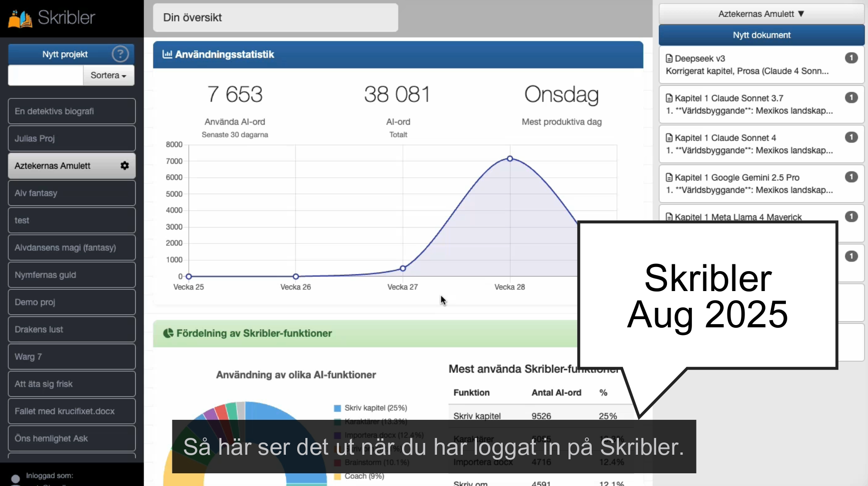Viewport: 868px width, 486px height.
Task: Open the Skribler logo home link
Action: pyautogui.click(x=52, y=18)
